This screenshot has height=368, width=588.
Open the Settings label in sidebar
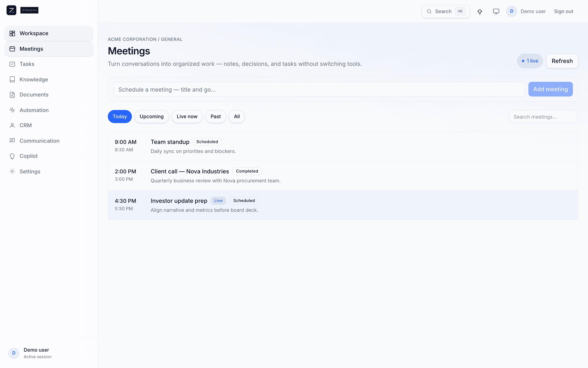pyautogui.click(x=30, y=171)
